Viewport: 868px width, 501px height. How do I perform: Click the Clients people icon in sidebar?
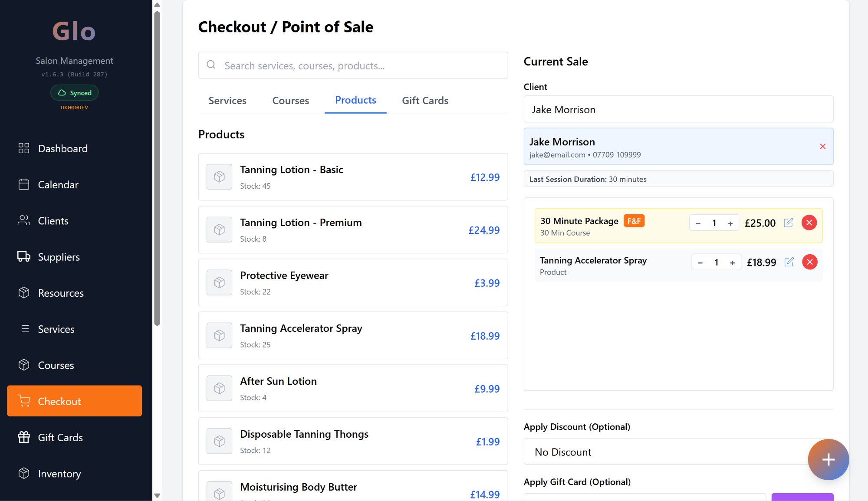pos(24,221)
